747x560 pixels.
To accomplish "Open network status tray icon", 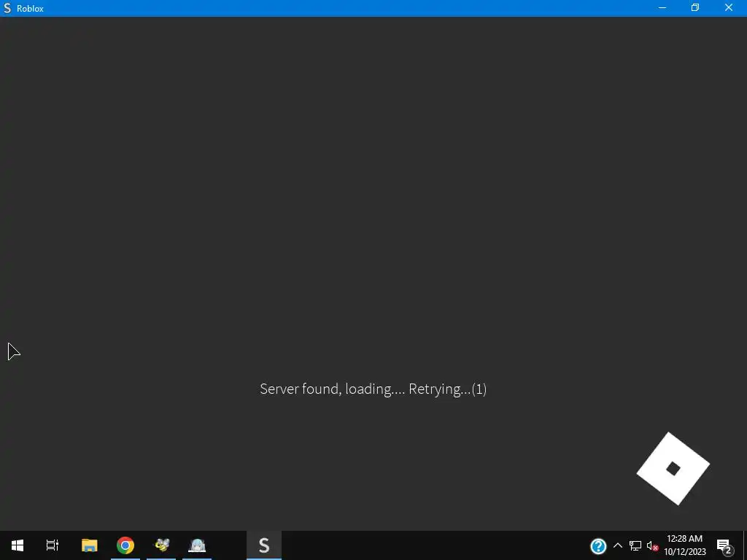I will pos(635,545).
